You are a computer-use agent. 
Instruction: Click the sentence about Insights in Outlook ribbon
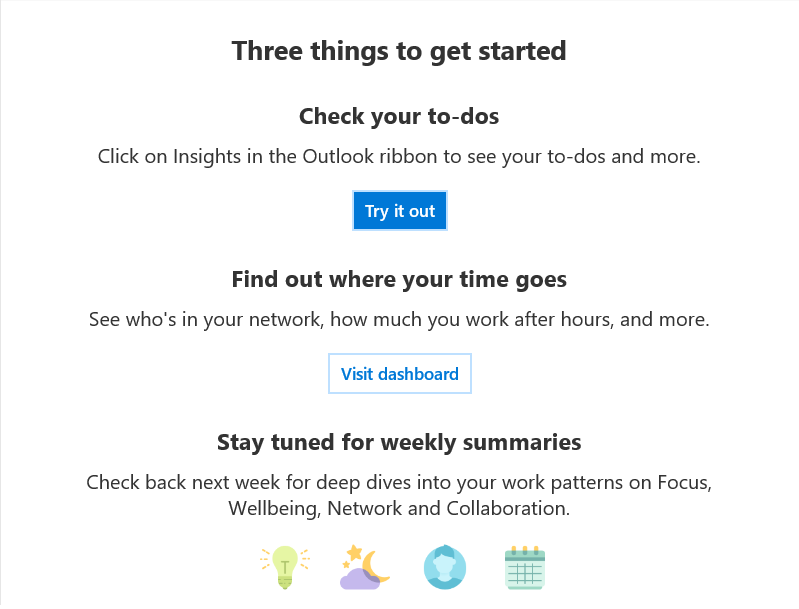tap(399, 156)
